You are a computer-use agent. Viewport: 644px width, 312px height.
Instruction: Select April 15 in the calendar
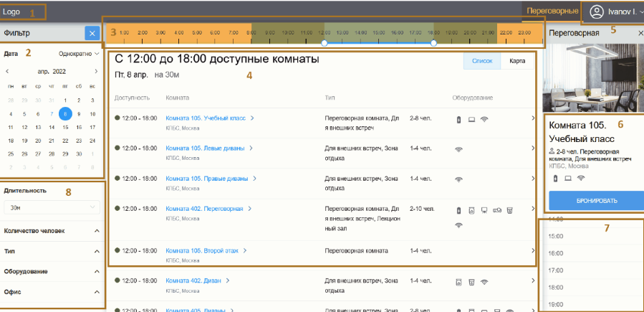coord(65,128)
